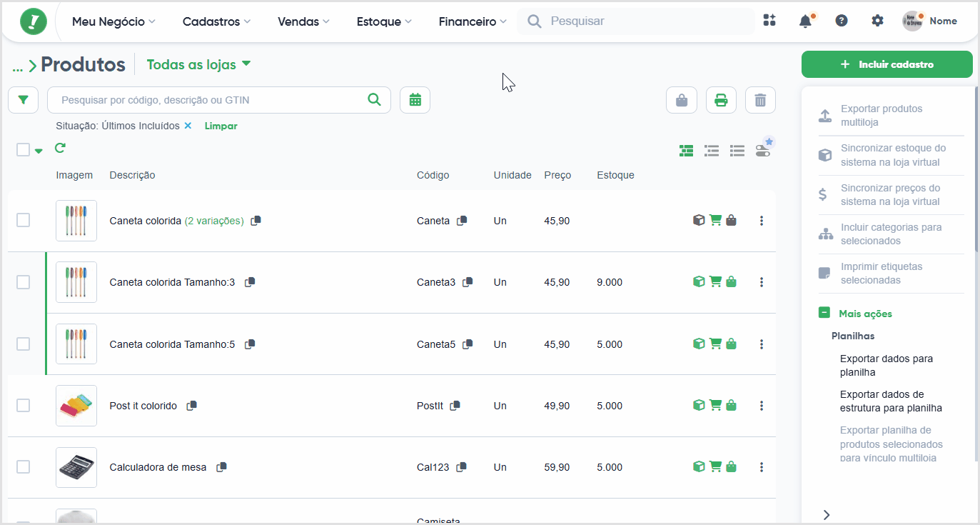The image size is (980, 525).
Task: Copy the Caneta colorida description
Action: [x=256, y=221]
